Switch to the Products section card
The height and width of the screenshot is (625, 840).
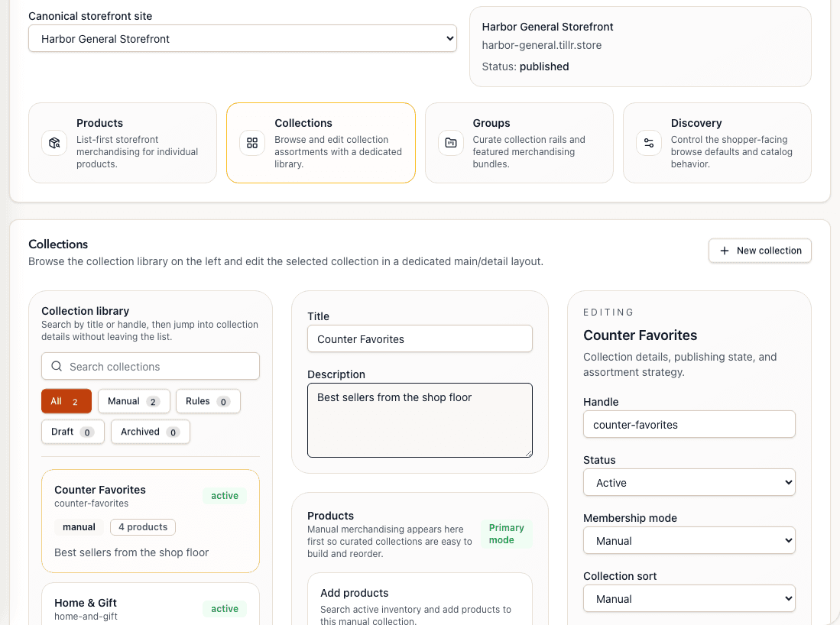pyautogui.click(x=123, y=143)
